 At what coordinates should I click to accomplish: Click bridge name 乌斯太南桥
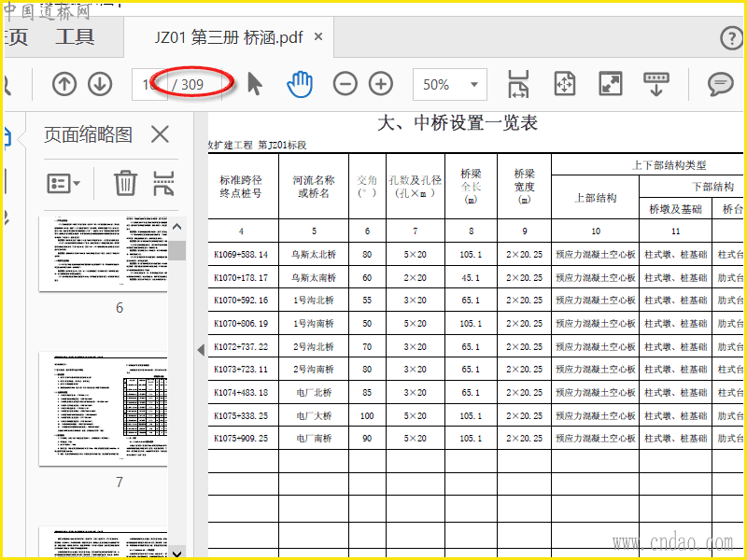click(314, 277)
